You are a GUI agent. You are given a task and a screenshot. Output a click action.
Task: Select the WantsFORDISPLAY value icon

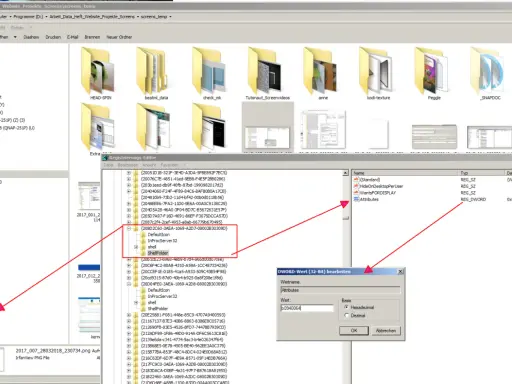click(356, 193)
